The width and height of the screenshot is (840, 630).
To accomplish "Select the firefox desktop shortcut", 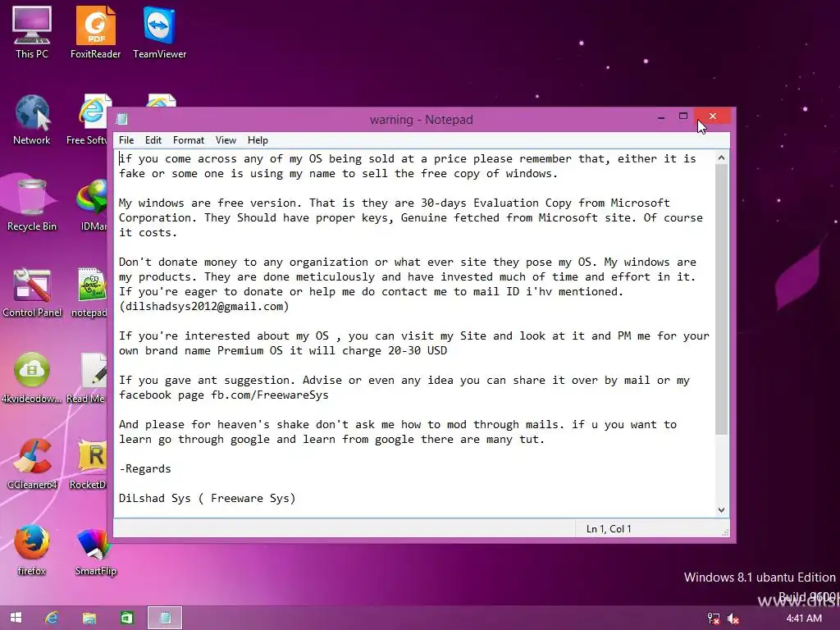I will click(32, 550).
